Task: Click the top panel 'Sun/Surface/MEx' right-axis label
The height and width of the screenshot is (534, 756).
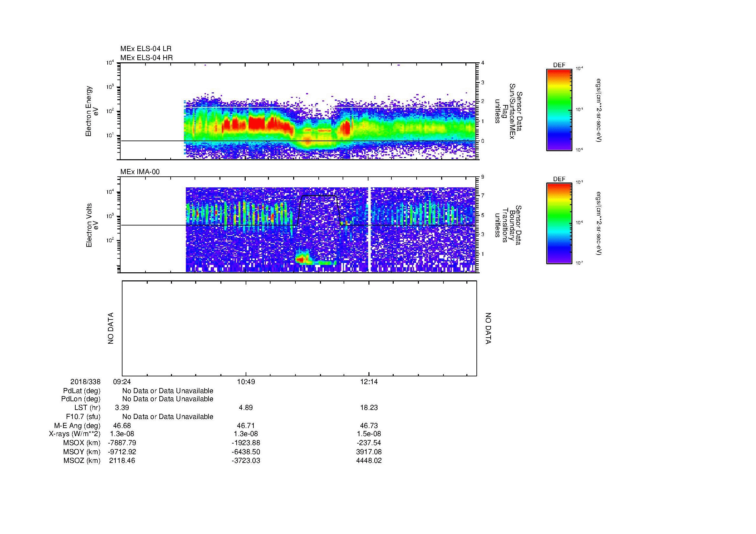Action: (x=512, y=111)
